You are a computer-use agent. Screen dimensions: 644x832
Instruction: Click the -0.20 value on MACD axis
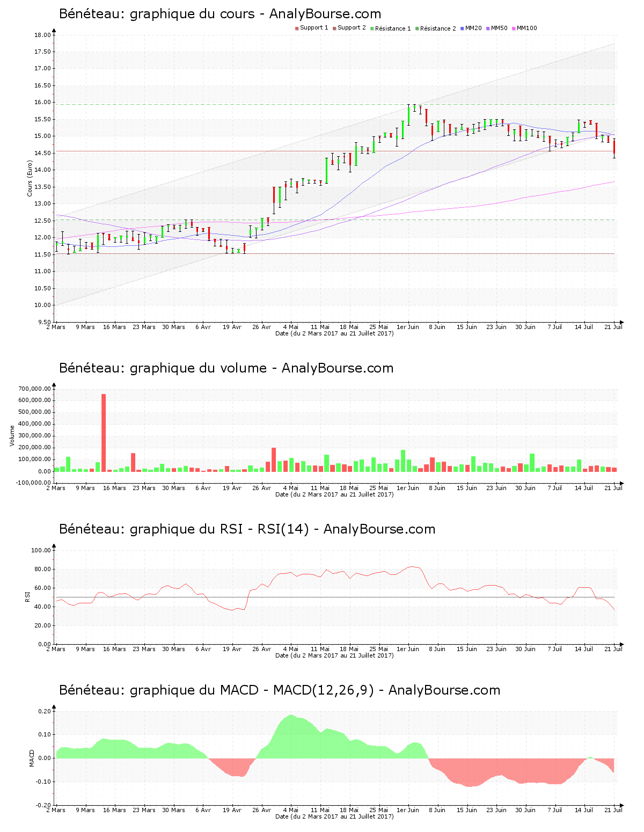(43, 805)
